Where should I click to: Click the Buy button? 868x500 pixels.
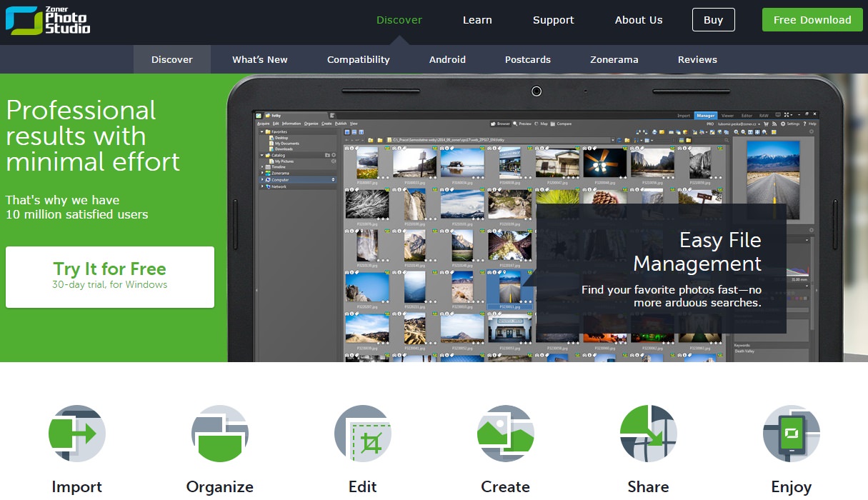coord(714,20)
